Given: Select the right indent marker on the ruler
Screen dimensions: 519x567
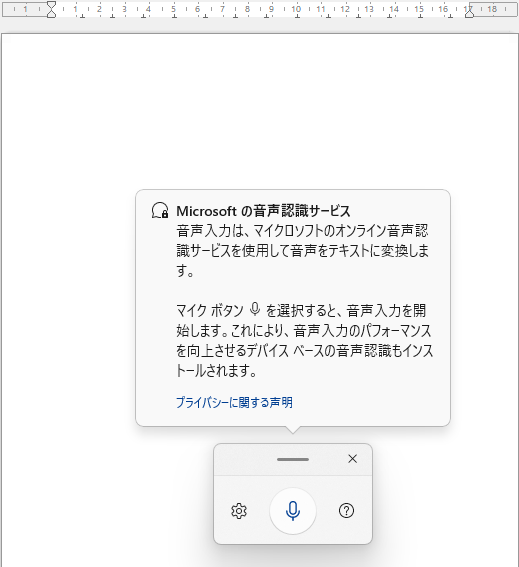Looking at the screenshot, I should 469,13.
